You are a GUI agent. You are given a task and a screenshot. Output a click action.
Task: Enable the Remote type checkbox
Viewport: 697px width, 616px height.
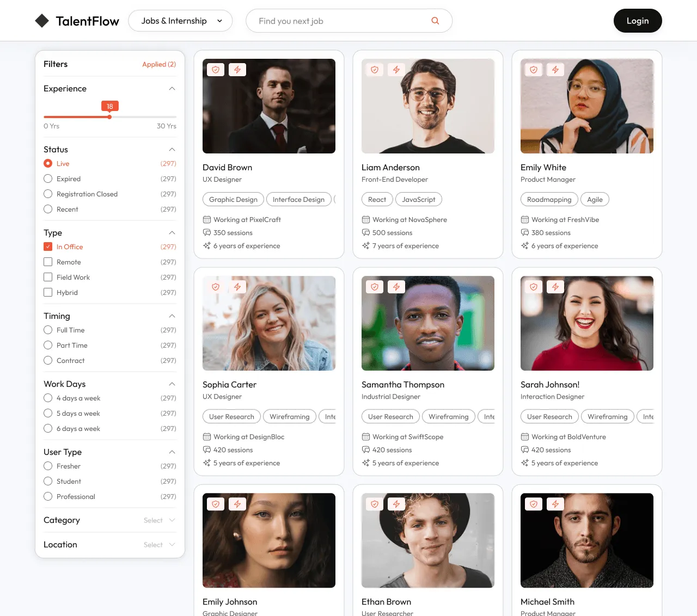[47, 262]
